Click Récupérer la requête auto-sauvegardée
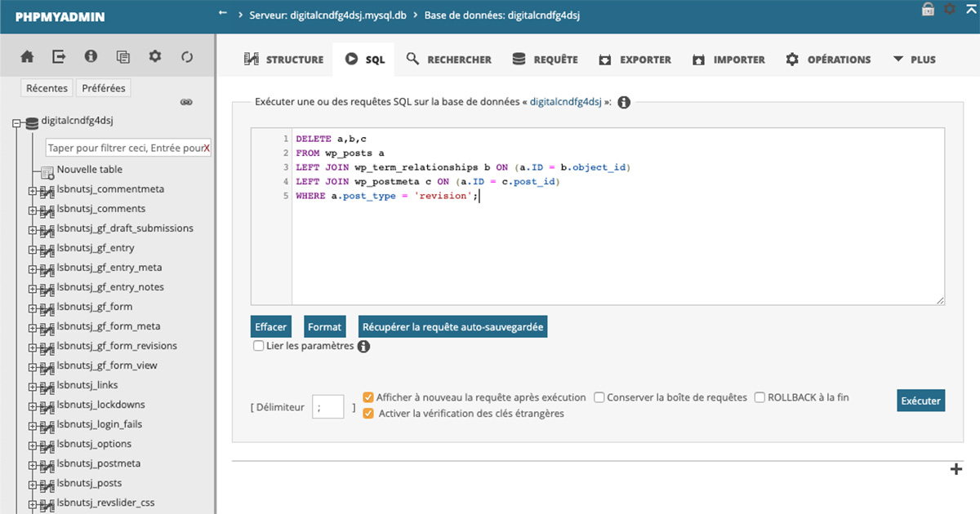The height and width of the screenshot is (514, 980). (x=452, y=326)
